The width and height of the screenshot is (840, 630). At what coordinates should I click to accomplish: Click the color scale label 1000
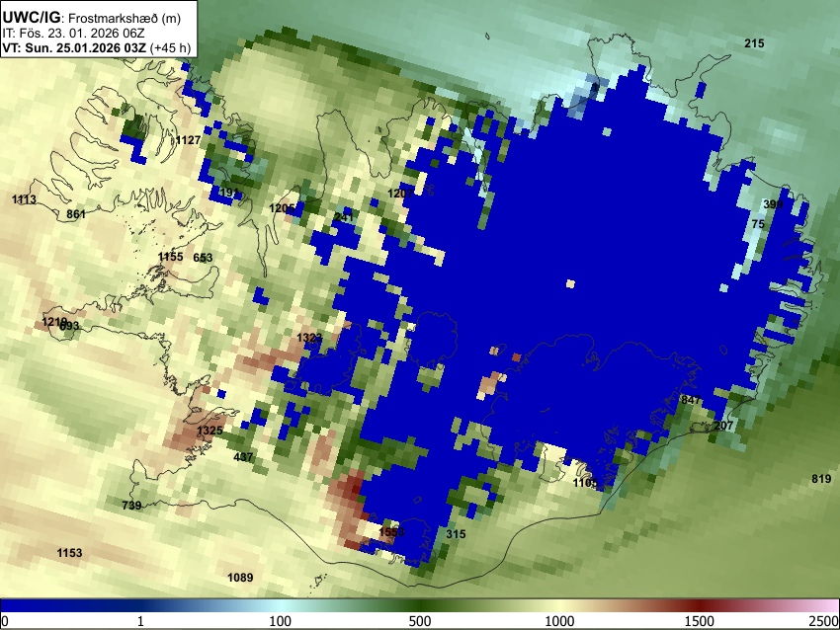559,621
